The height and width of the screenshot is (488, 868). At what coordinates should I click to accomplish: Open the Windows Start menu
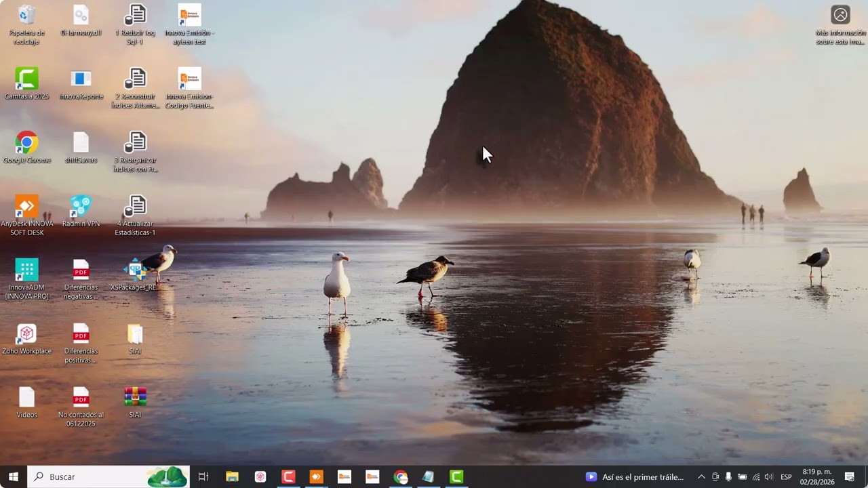click(x=14, y=476)
